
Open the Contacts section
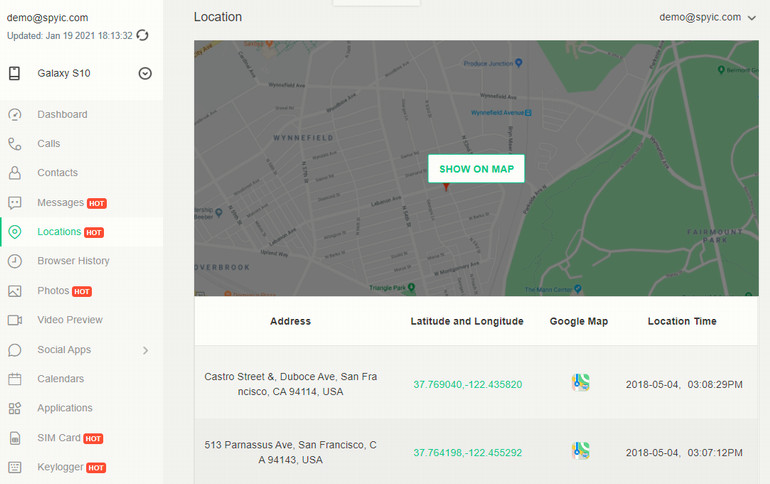point(57,173)
